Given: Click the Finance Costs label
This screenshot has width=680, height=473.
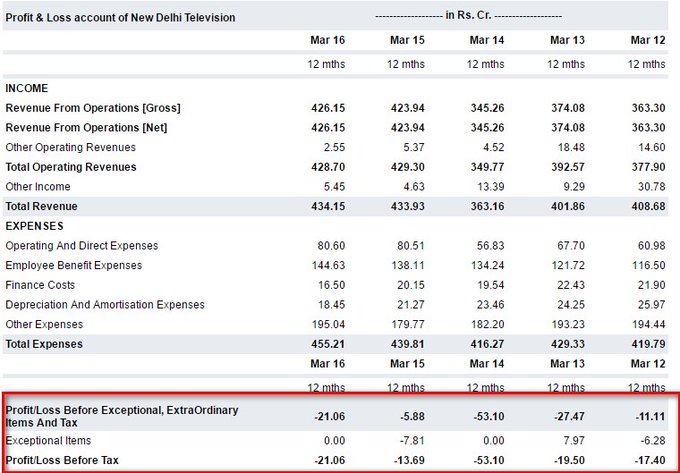Looking at the screenshot, I should (40, 285).
